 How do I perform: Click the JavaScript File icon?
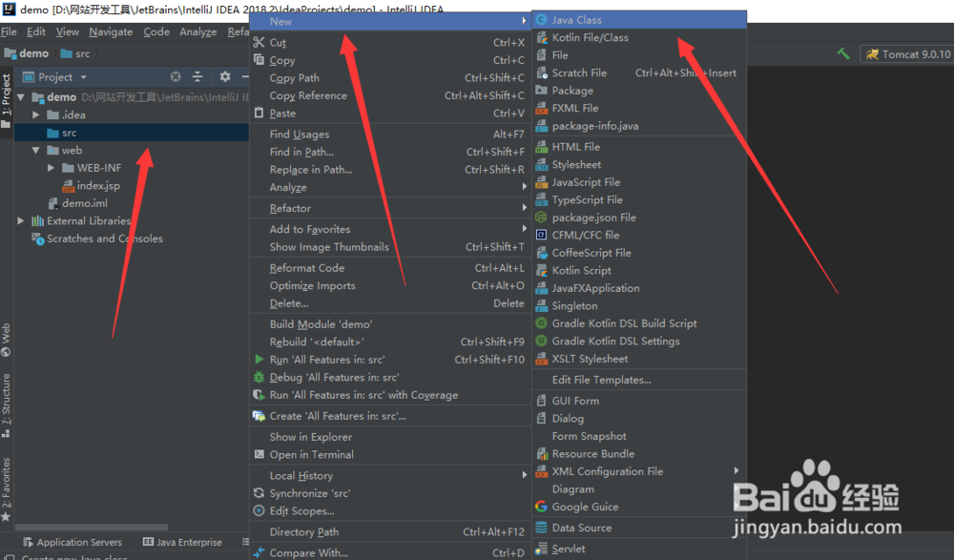(541, 182)
